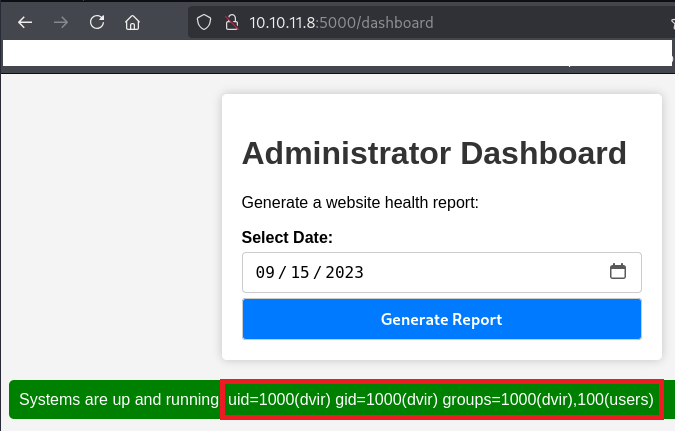Image resolution: width=675 pixels, height=431 pixels.
Task: Click the 'Generate a website health report' text
Action: (360, 203)
